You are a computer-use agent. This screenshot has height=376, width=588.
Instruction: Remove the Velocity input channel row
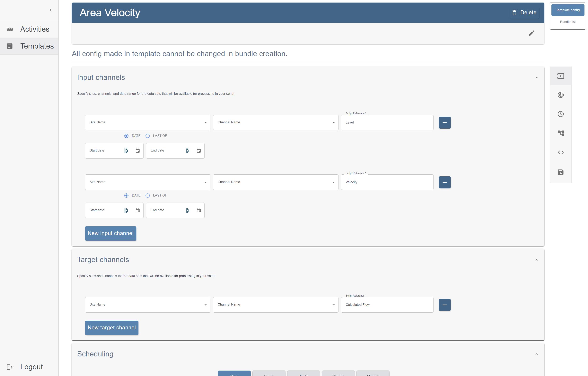click(444, 182)
